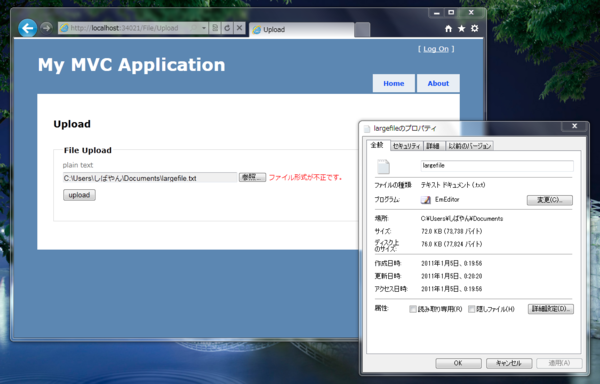Close the largefile properties dialog
The image size is (600, 384).
574,126
